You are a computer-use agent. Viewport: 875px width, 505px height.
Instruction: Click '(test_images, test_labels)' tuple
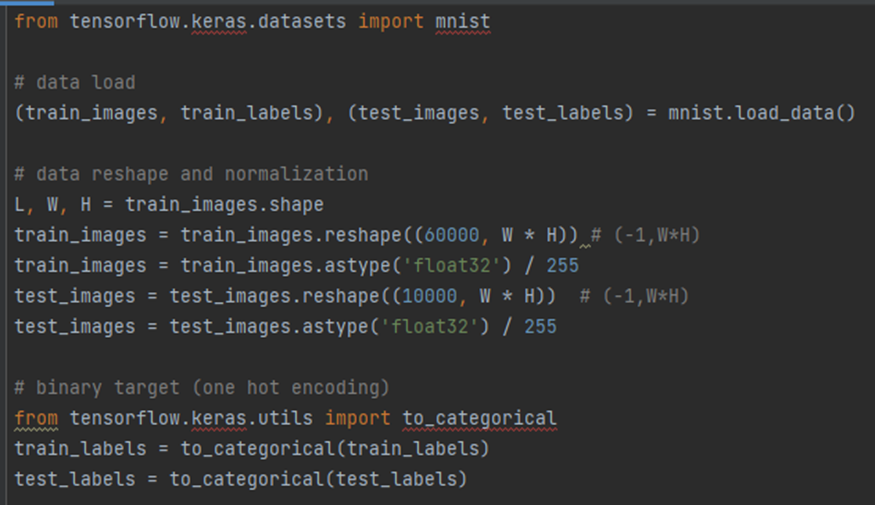(x=491, y=113)
